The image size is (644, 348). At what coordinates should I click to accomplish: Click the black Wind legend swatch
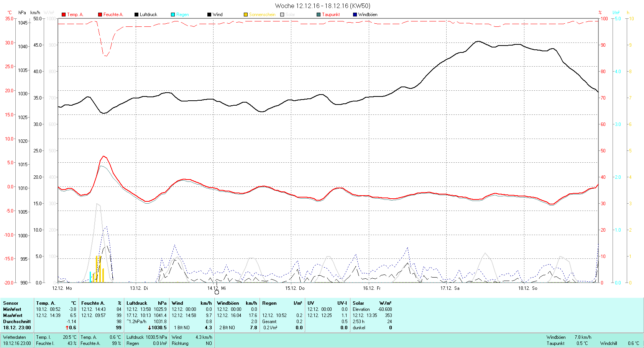pyautogui.click(x=209, y=15)
